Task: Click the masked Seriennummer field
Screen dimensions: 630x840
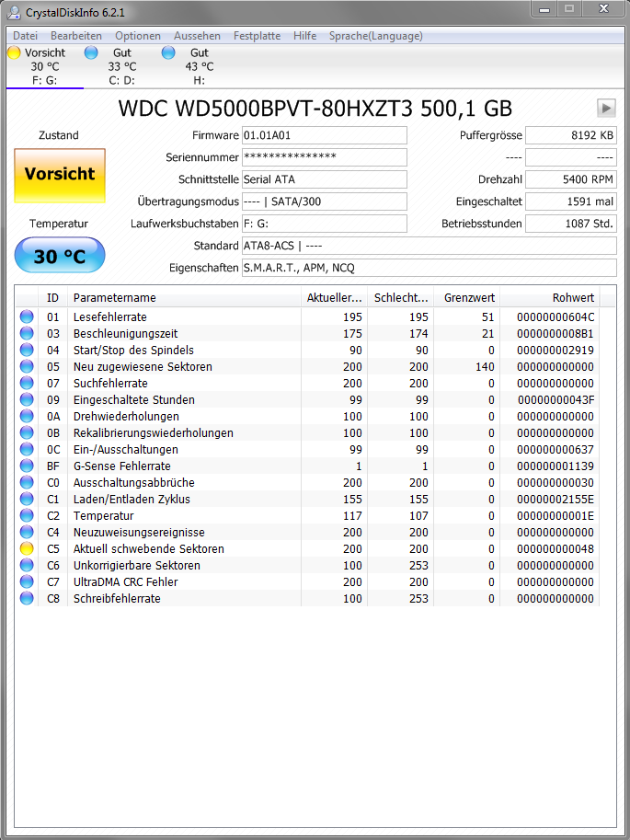Action: click(x=324, y=157)
